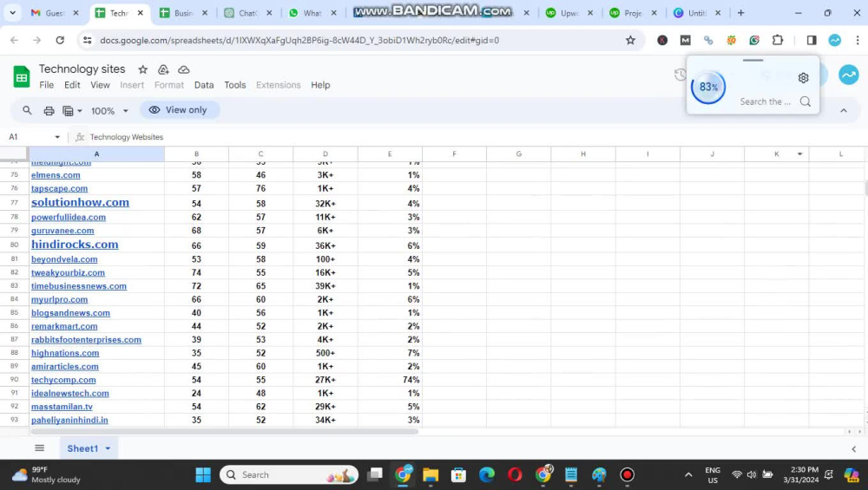The image size is (868, 490).
Task: Show the side panel with the bottom-right chevron
Action: 853,449
